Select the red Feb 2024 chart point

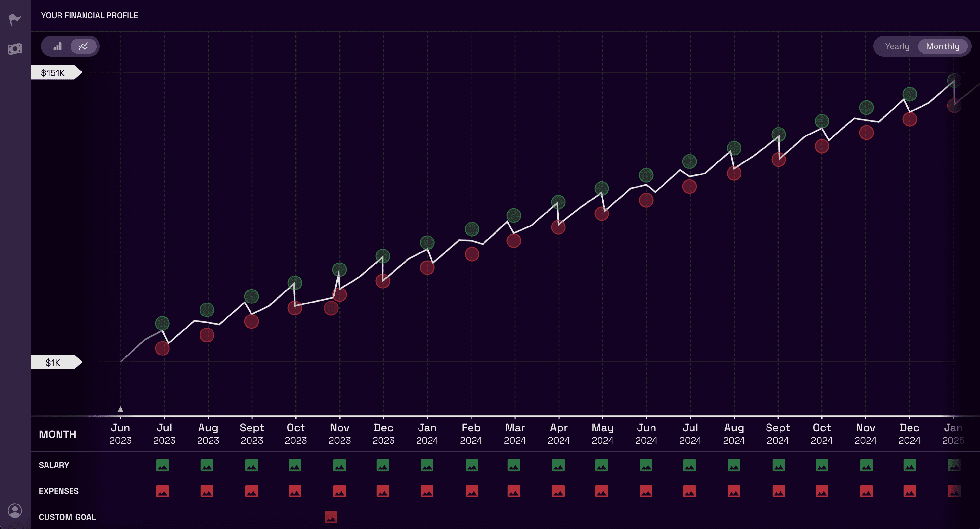(472, 254)
